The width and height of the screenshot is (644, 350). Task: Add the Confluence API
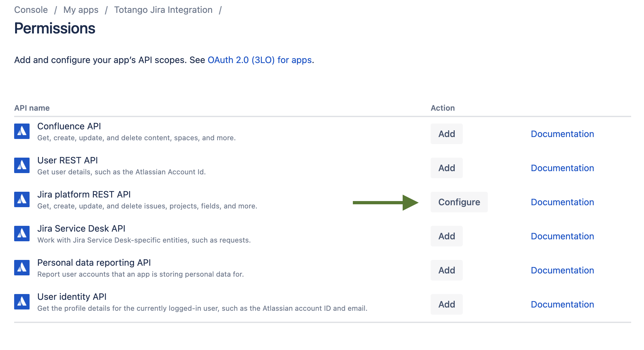[447, 134]
